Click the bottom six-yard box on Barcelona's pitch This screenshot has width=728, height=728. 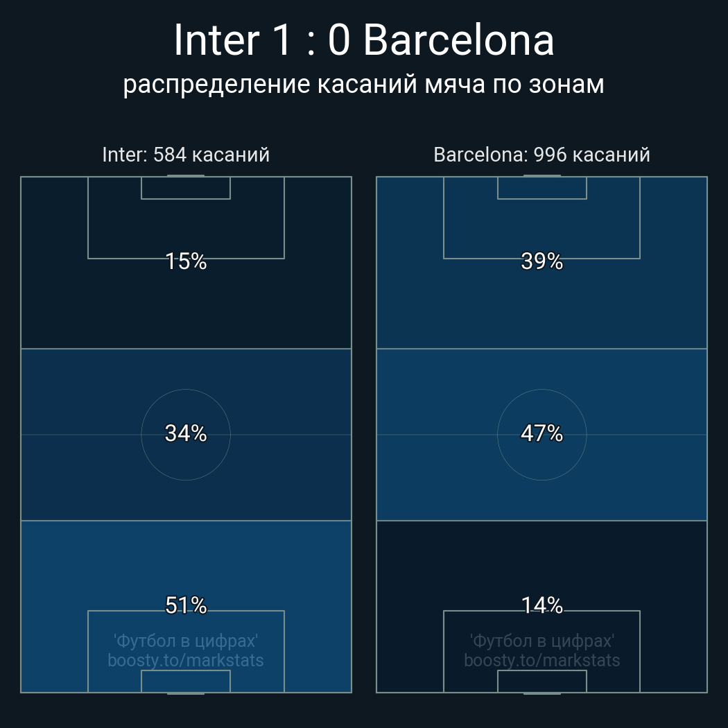(x=541, y=682)
